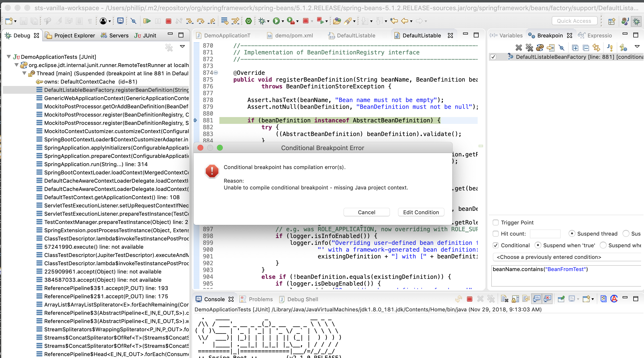Click Collapse All icon in Breakpoints view
644x358 pixels.
click(586, 47)
